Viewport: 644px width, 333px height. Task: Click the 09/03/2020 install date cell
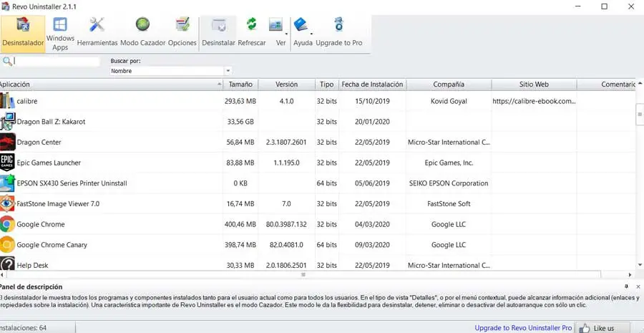(x=373, y=245)
